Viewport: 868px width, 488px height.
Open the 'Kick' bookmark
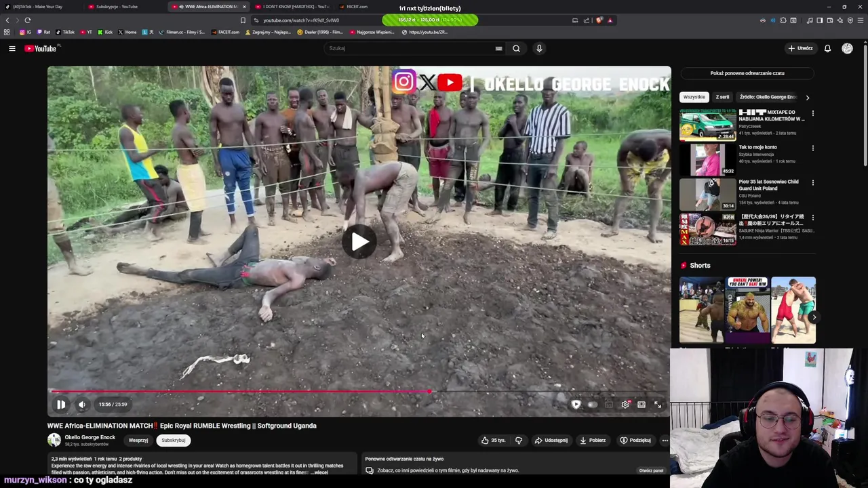pyautogui.click(x=105, y=32)
